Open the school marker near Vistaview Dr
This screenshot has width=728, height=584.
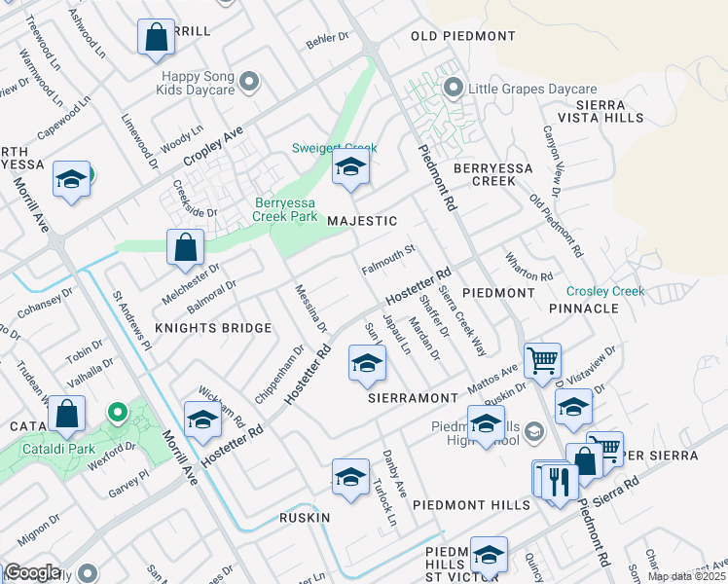(x=573, y=408)
